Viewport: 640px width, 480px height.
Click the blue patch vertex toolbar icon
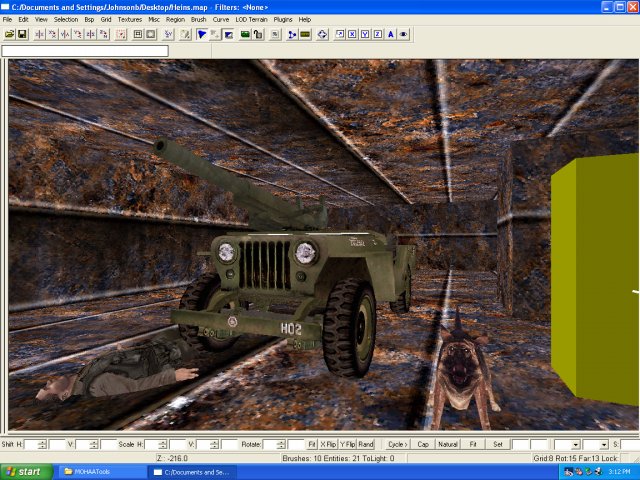[x=292, y=34]
